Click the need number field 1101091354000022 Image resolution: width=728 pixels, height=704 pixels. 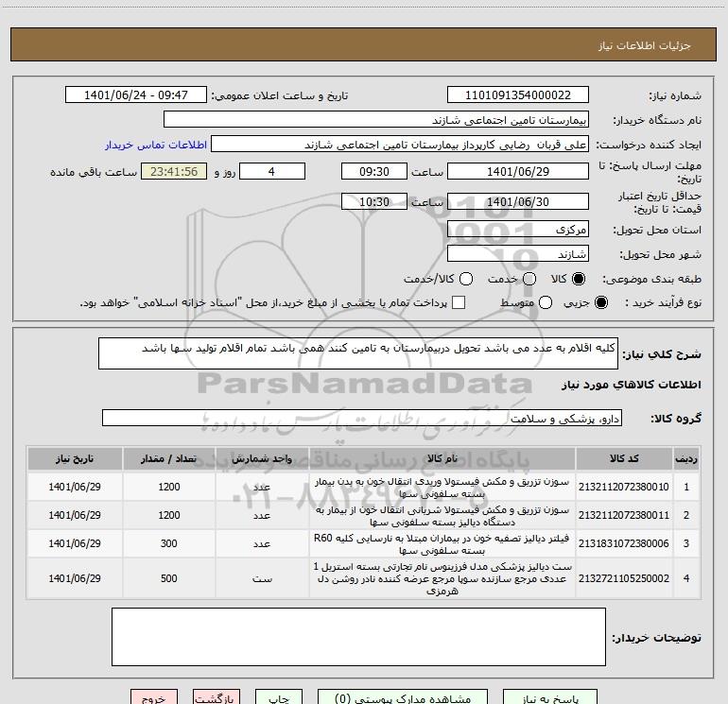point(518,95)
